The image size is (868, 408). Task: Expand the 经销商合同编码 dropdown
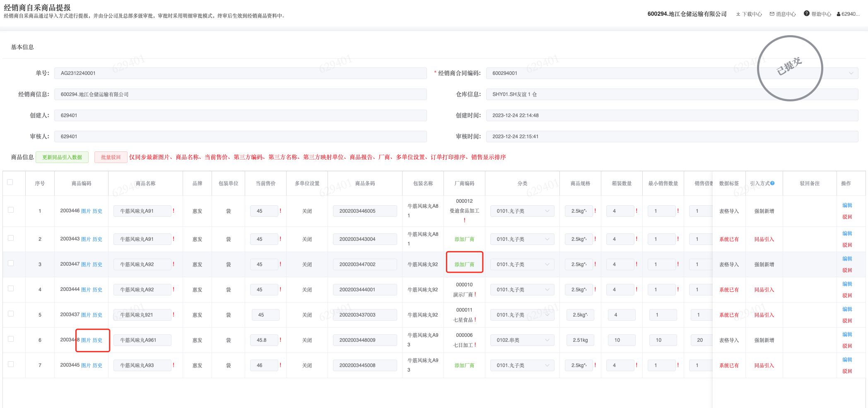tap(851, 73)
